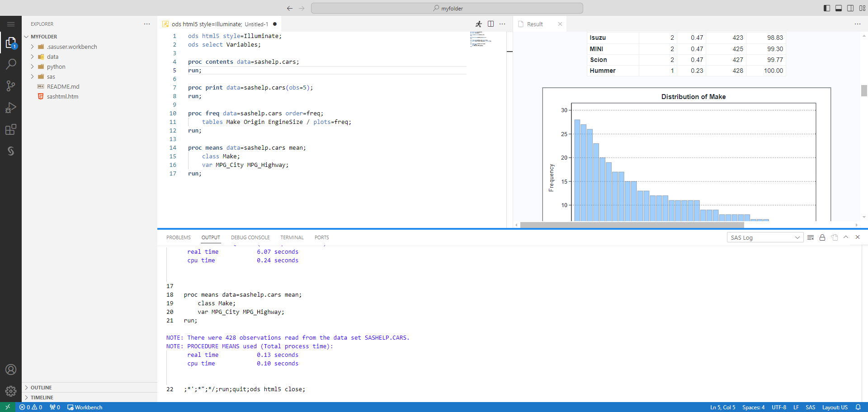Open the Search view in activity bar
This screenshot has width=868, height=412.
click(x=11, y=64)
